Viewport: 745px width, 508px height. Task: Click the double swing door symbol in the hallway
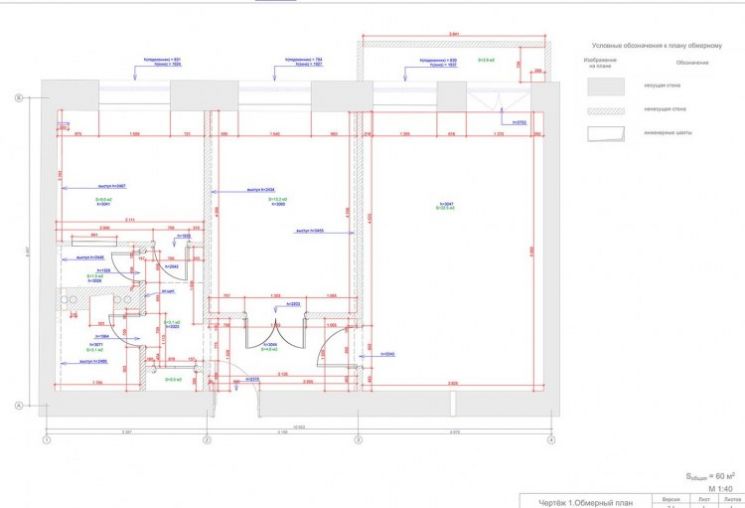pos(275,333)
